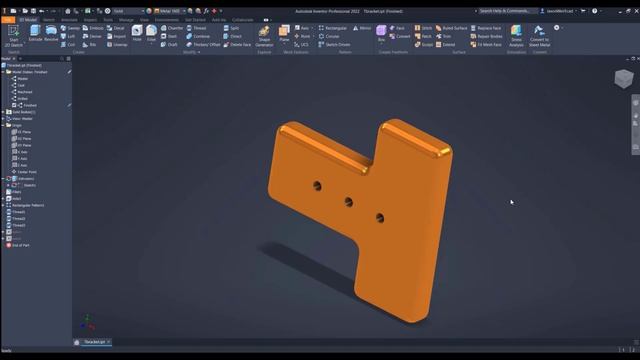Open the Help question mark button
The height and width of the screenshot is (360, 640).
595,11
